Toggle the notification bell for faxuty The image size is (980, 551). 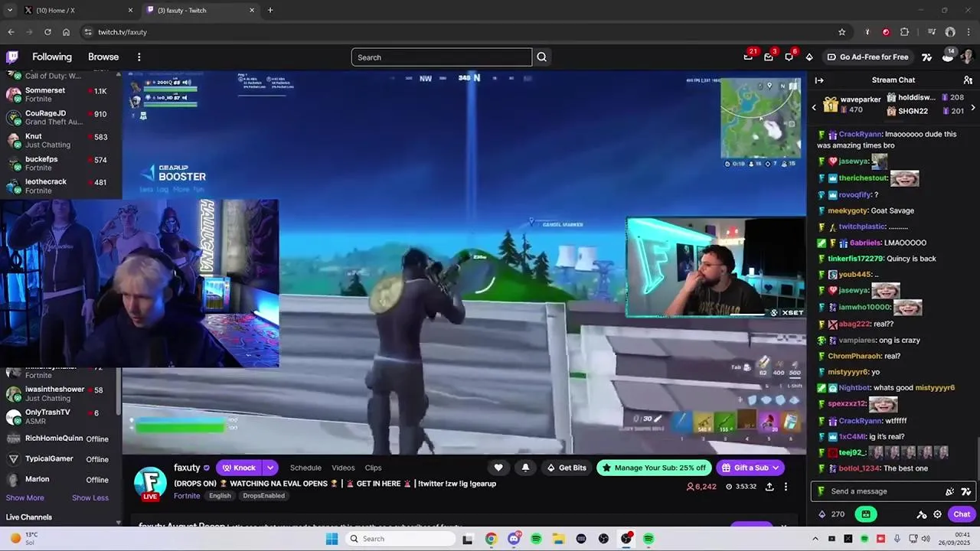525,468
